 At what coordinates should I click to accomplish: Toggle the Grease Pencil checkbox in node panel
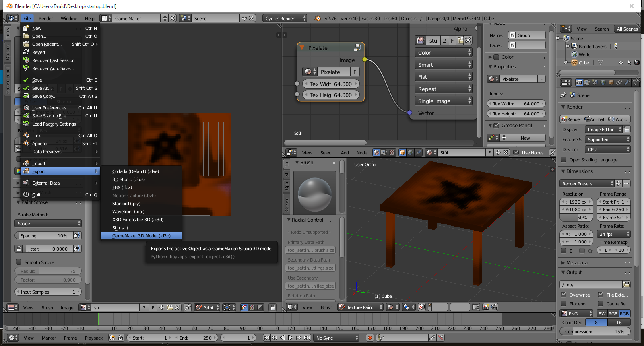[x=497, y=126]
